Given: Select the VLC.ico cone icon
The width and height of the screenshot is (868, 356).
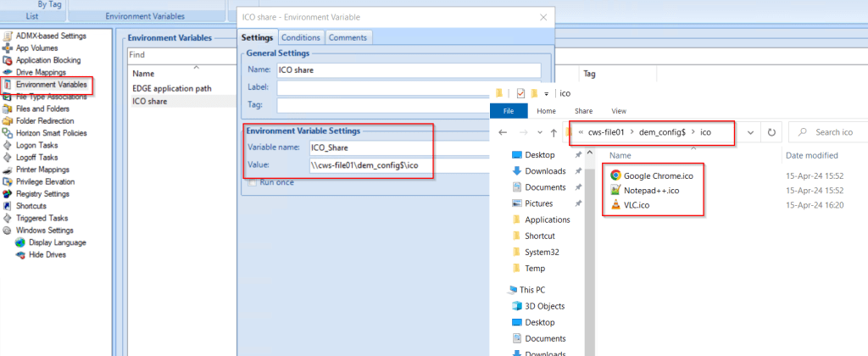Looking at the screenshot, I should click(615, 206).
